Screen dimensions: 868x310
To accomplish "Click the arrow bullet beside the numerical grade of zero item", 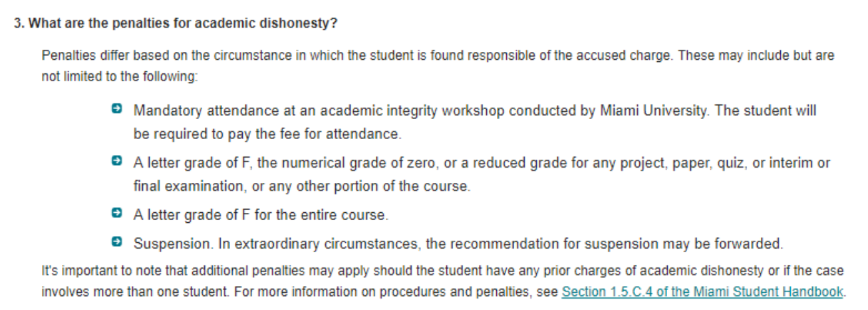I will [x=117, y=162].
